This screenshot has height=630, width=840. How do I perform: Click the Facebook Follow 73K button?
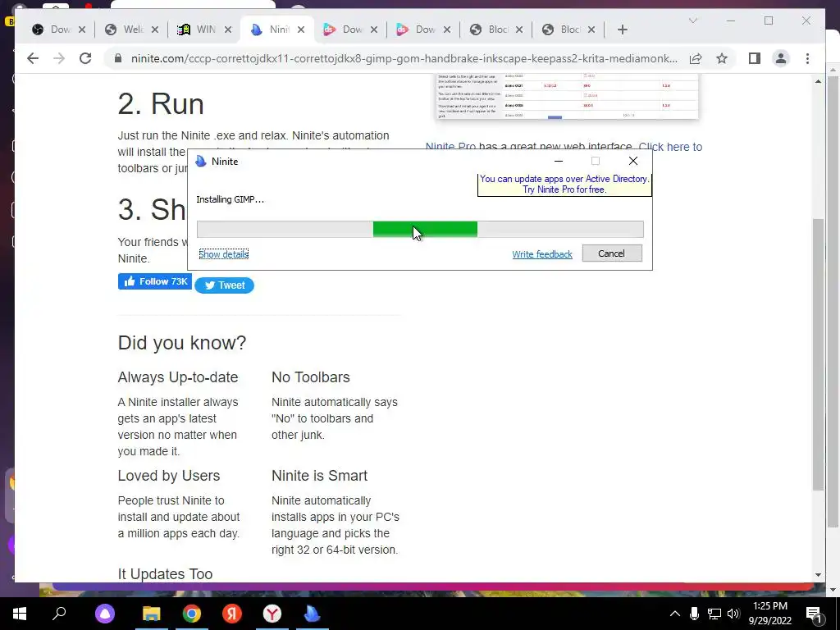pyautogui.click(x=155, y=281)
